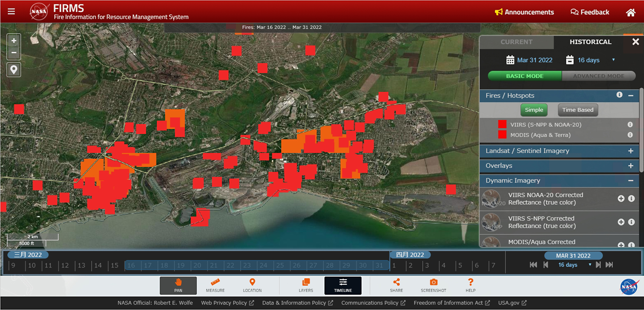Expand Landsat / Sentinel Imagery section
The image size is (644, 310).
[x=631, y=151]
